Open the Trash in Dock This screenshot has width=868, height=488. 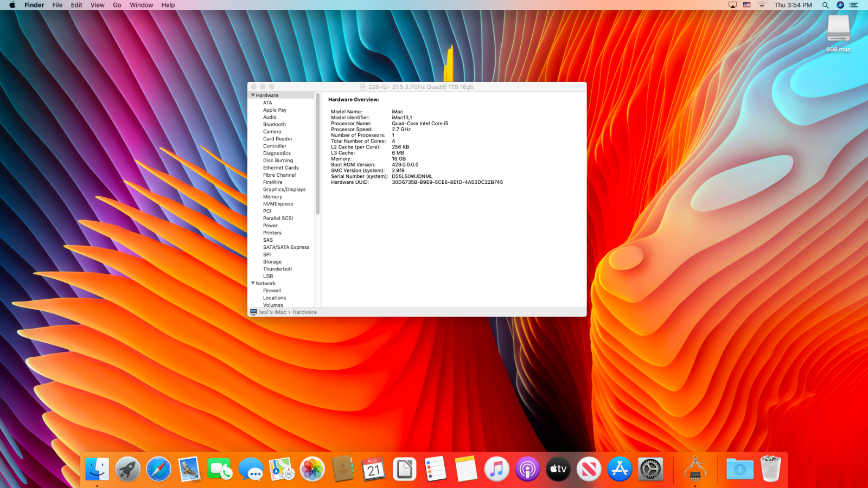pyautogui.click(x=770, y=469)
